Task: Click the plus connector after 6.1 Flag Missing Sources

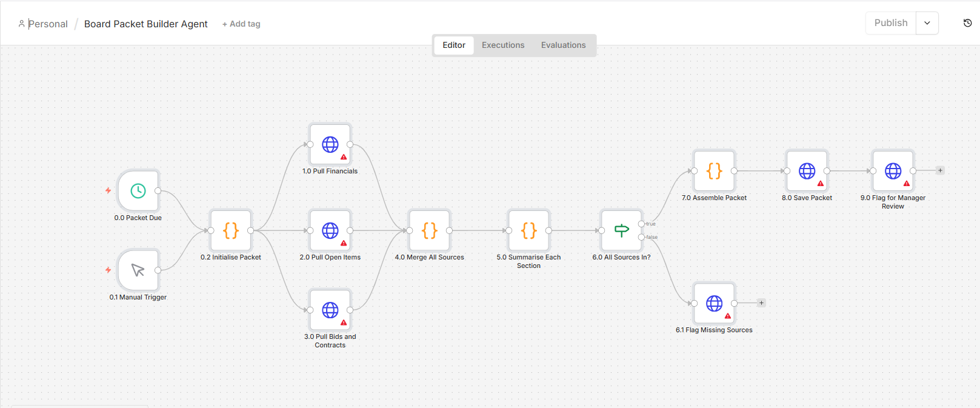Action: (762, 303)
